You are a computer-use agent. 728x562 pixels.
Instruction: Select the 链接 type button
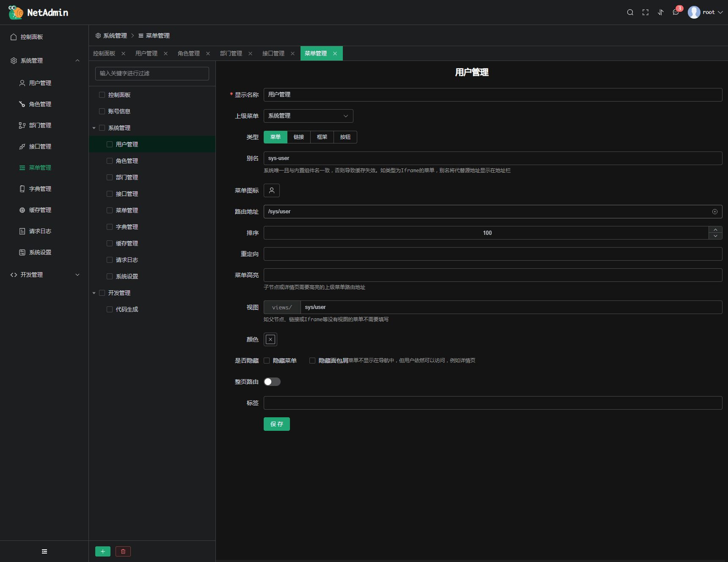(298, 137)
